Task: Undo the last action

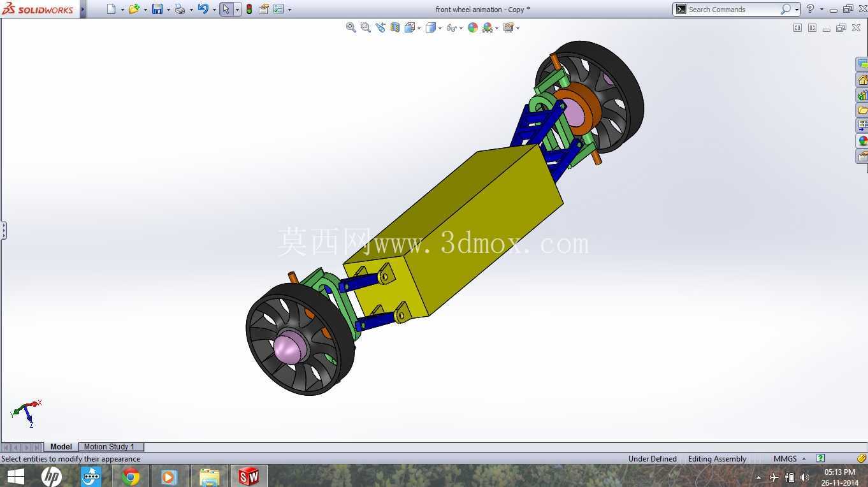Action: [203, 9]
